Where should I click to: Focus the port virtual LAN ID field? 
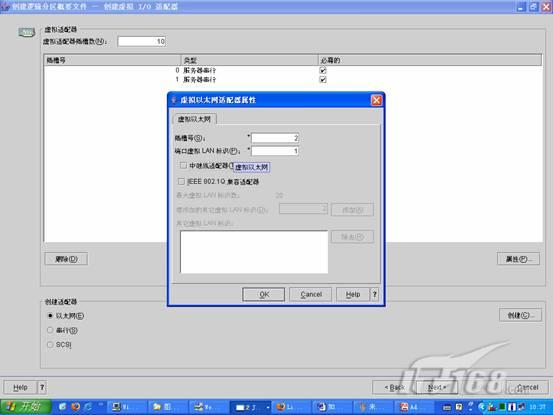[275, 151]
